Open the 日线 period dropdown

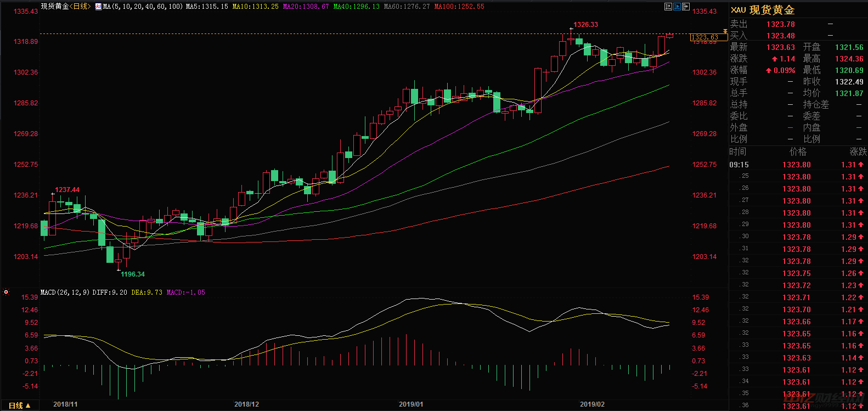pyautogui.click(x=19, y=405)
